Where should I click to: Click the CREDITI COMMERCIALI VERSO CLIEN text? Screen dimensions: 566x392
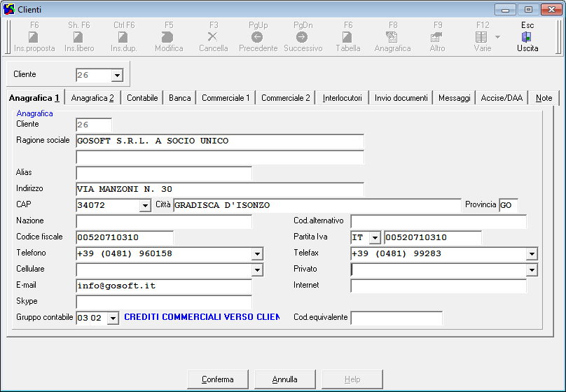pos(202,317)
